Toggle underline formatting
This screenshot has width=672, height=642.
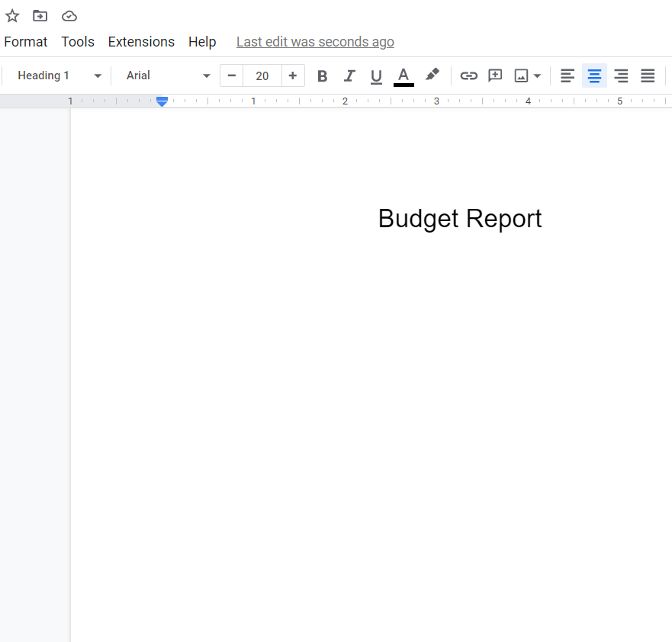click(376, 75)
